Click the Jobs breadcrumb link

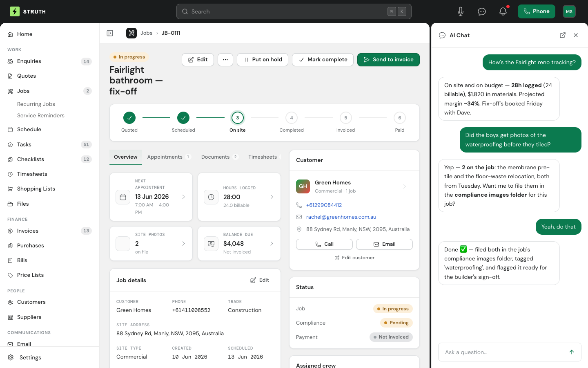tap(146, 33)
